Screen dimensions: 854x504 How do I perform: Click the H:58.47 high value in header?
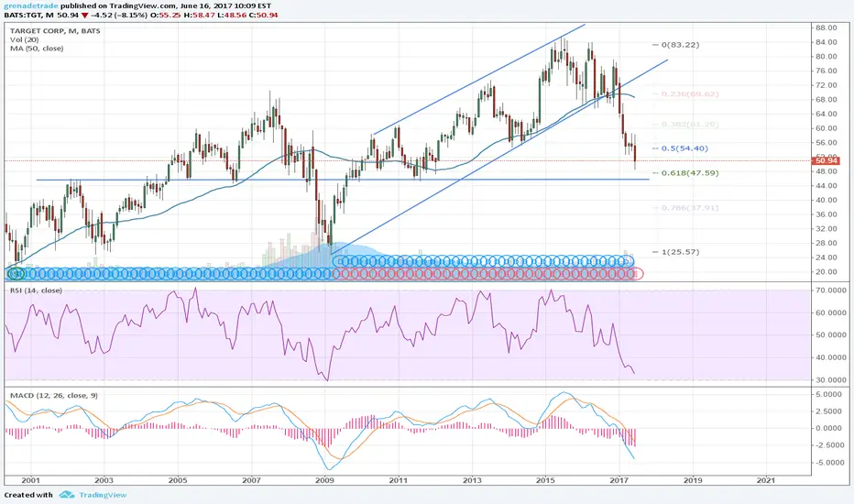click(199, 15)
